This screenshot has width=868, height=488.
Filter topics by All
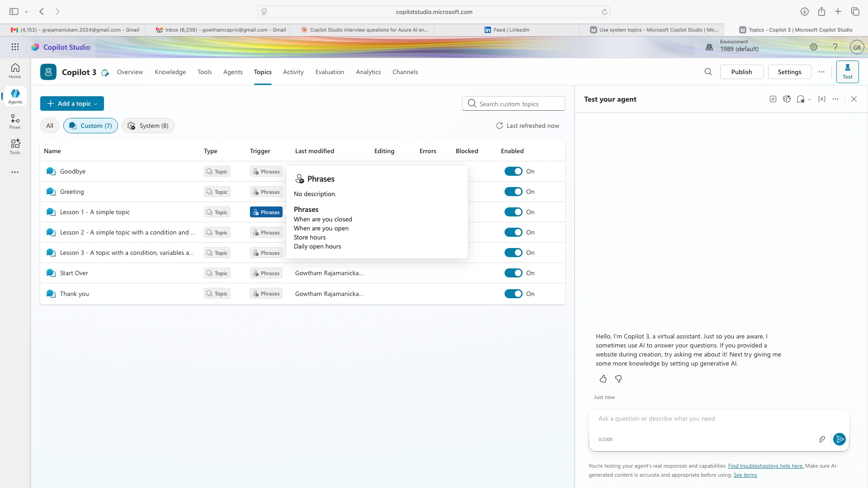pos(50,126)
